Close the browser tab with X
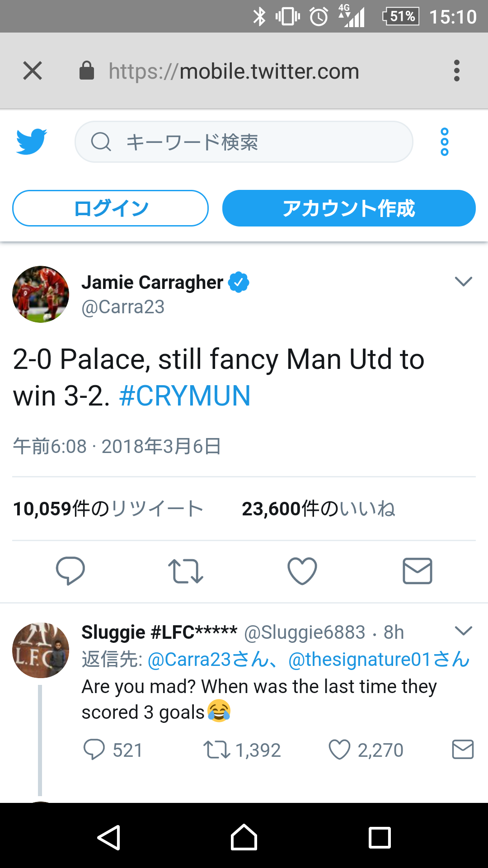Screen dimensions: 488x868 [33, 71]
